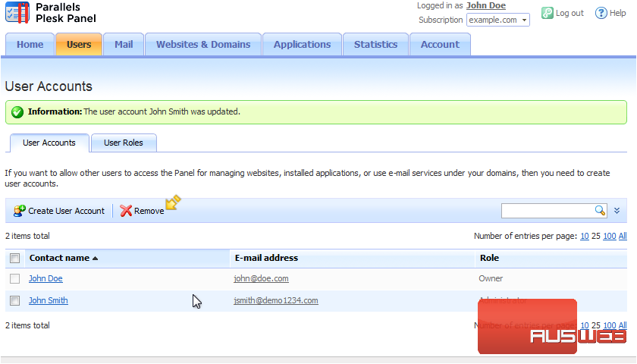Image resolution: width=637 pixels, height=364 pixels.
Task: Click john@doe.com e-mail link
Action: (x=261, y=278)
